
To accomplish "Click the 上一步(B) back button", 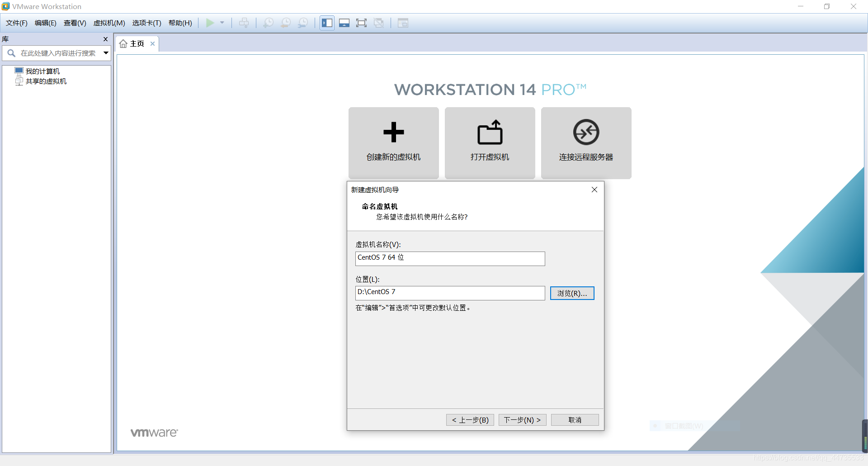I will 470,420.
